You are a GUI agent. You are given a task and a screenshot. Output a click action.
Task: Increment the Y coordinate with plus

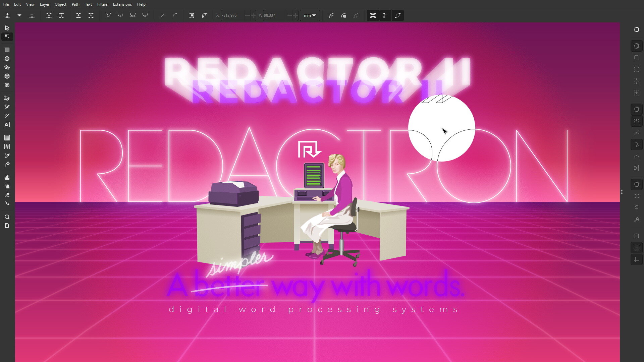pyautogui.click(x=295, y=15)
